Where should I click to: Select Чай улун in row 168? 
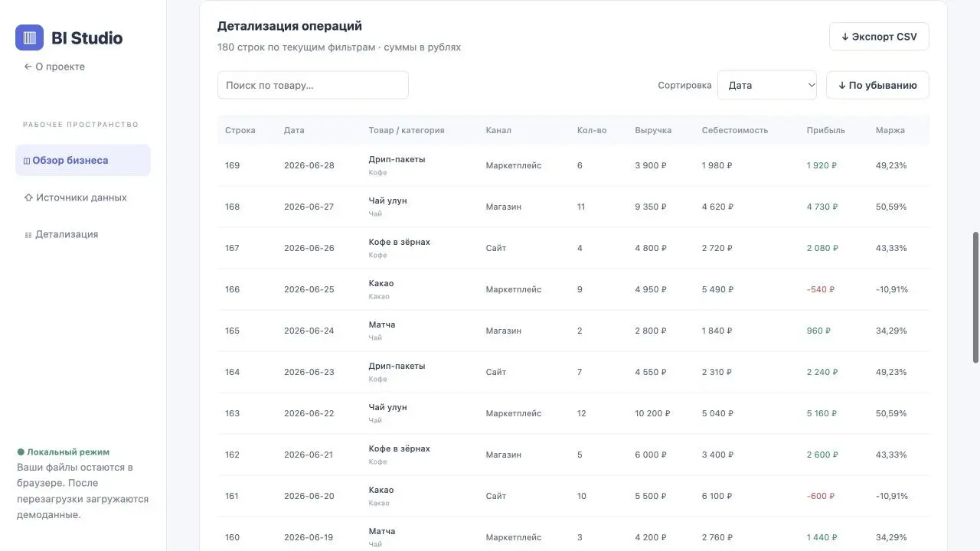[388, 201]
